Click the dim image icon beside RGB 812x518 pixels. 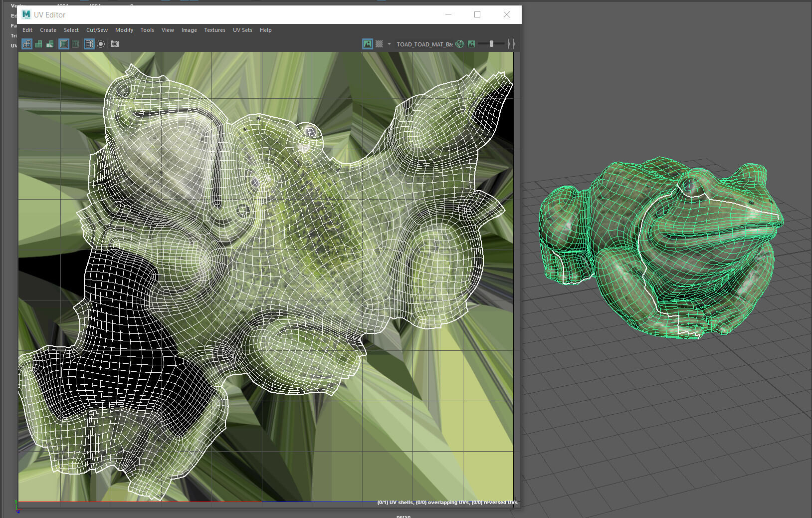click(x=471, y=44)
